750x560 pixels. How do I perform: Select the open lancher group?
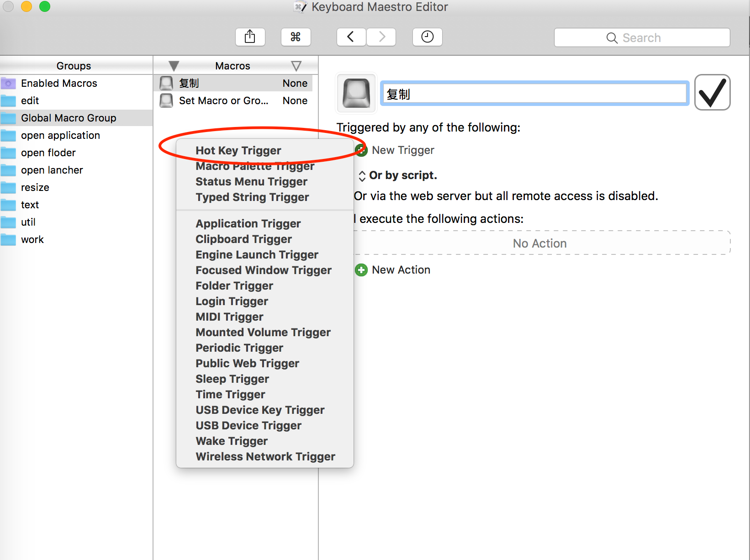click(x=76, y=170)
